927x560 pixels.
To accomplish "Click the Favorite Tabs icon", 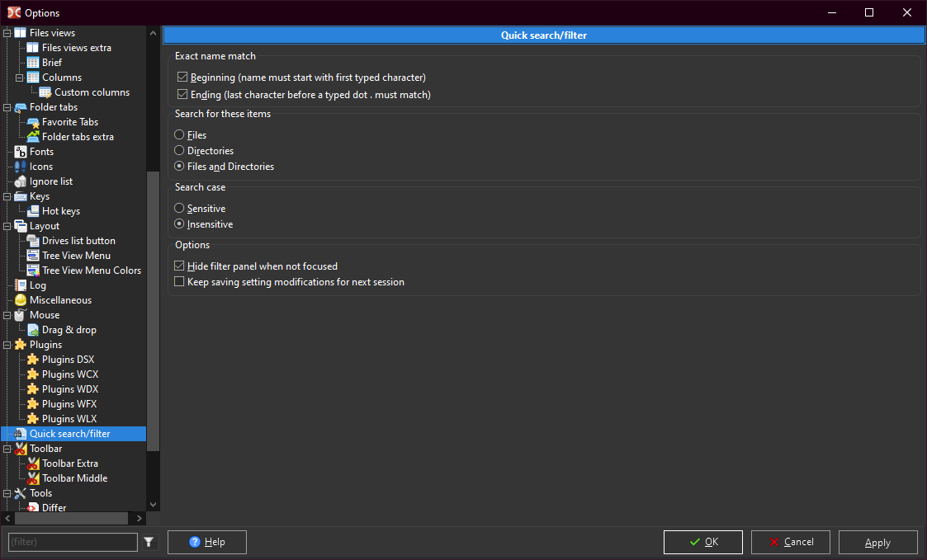I will click(33, 122).
